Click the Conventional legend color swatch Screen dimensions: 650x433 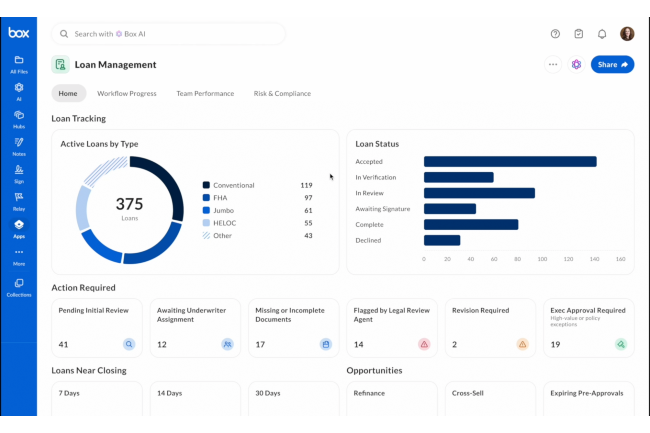pyautogui.click(x=206, y=185)
